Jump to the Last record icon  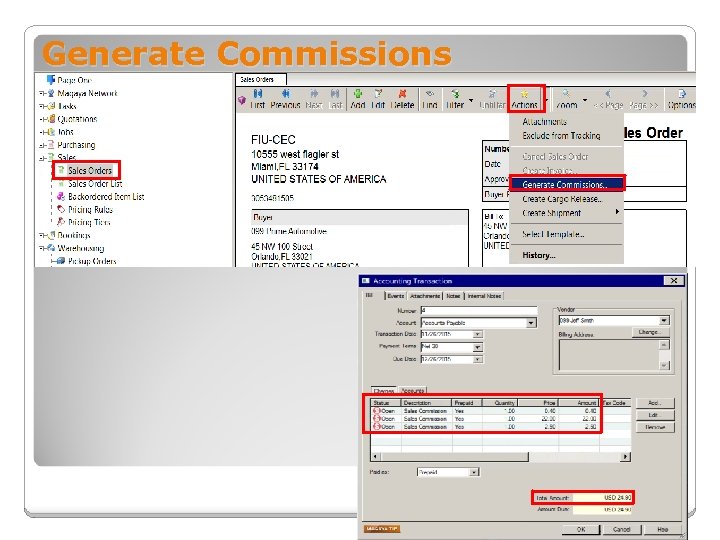point(335,94)
